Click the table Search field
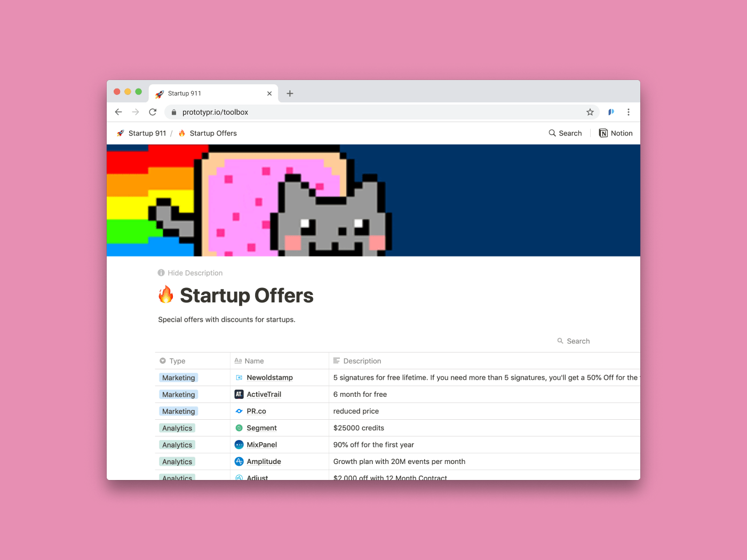The image size is (747, 560). (x=574, y=341)
